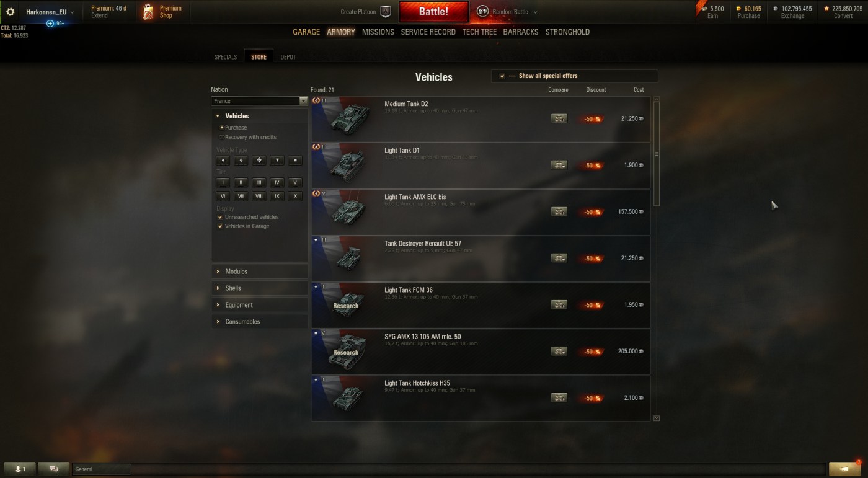Open contacts list icon at bottom left
The width and height of the screenshot is (868, 478).
point(20,469)
